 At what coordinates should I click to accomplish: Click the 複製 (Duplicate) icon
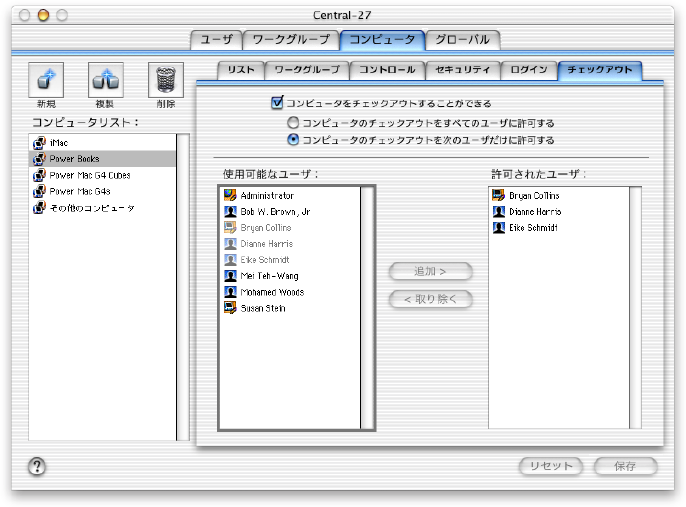(106, 80)
